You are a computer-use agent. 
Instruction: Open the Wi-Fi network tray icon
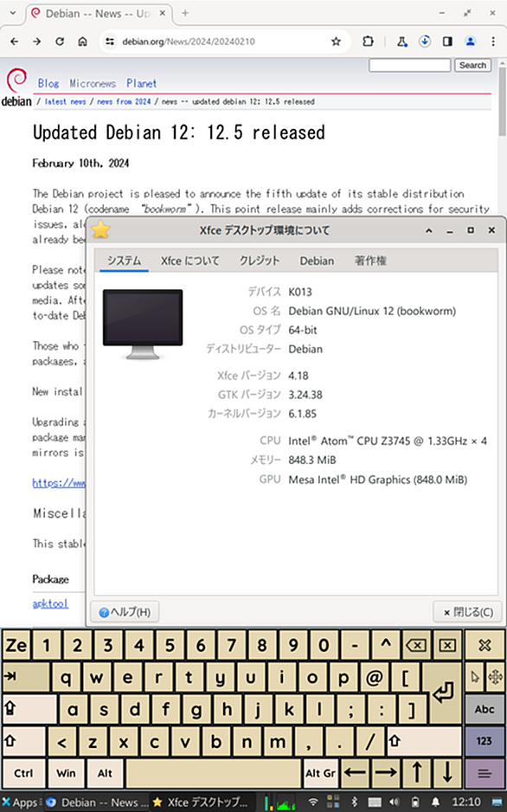pyautogui.click(x=313, y=802)
